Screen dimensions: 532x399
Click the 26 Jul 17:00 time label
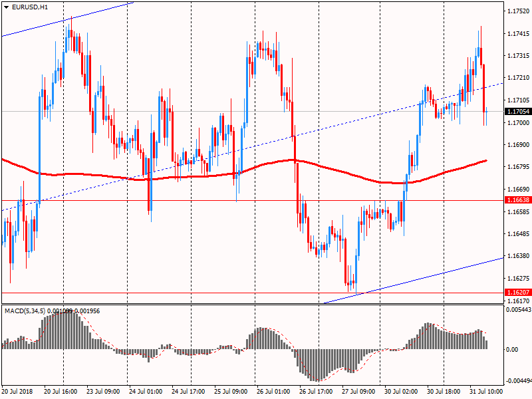click(x=316, y=391)
